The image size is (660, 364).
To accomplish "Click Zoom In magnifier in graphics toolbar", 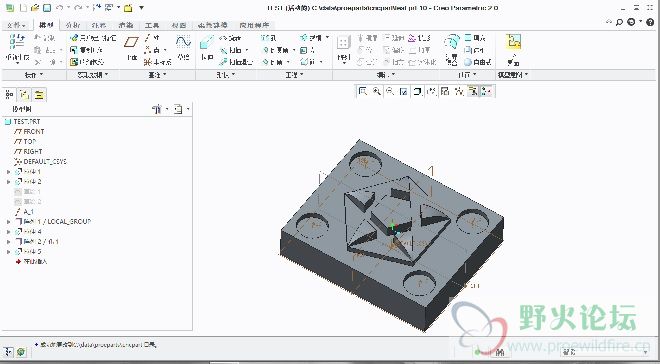I will pos(376,91).
